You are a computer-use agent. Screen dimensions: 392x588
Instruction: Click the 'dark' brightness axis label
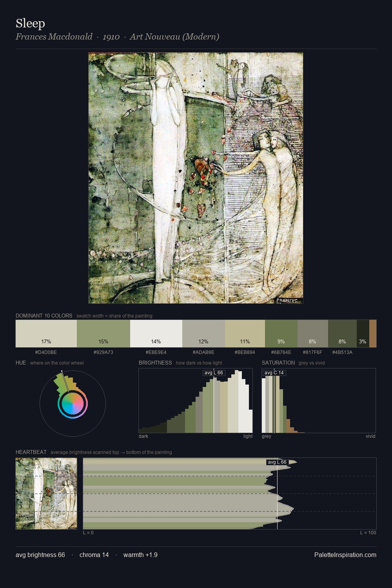[143, 436]
